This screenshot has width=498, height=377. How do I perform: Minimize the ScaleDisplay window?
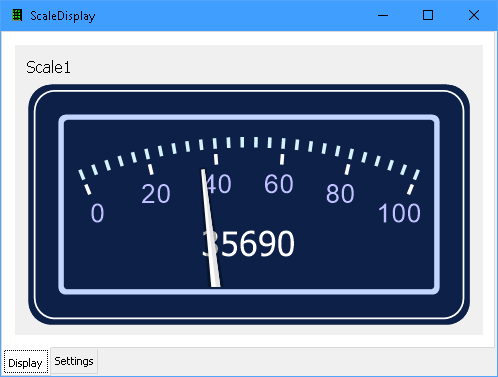point(383,15)
